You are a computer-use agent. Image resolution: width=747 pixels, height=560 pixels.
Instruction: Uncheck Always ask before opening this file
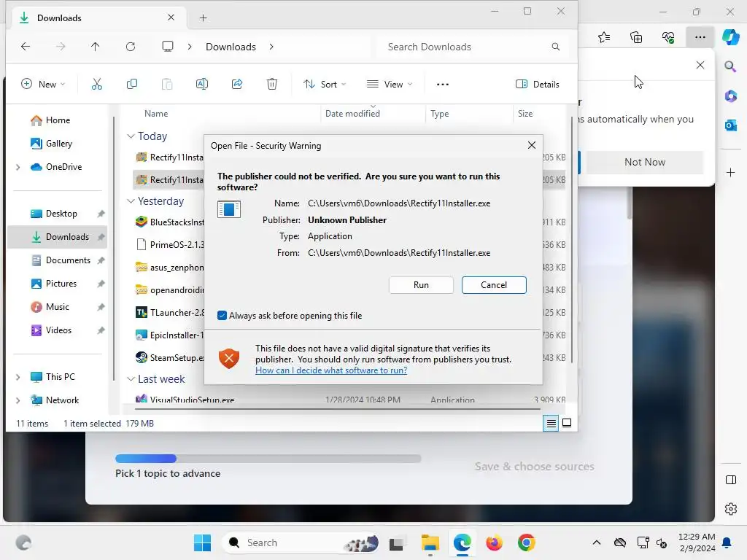pyautogui.click(x=222, y=316)
